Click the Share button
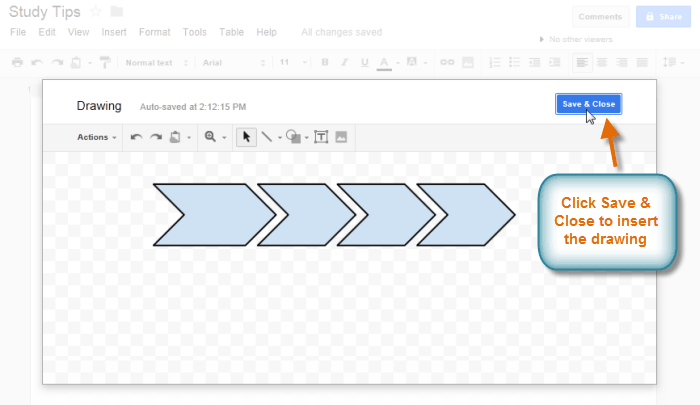The image size is (700, 405). point(663,17)
